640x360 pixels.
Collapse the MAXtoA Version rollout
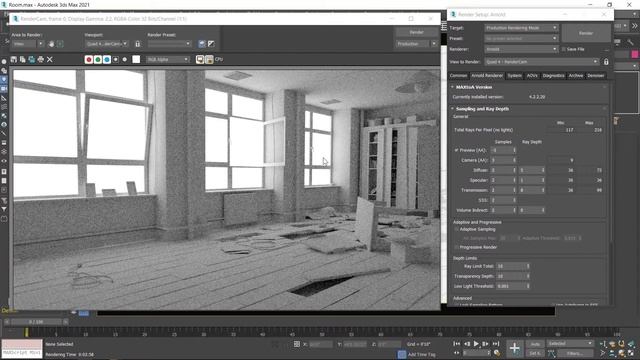[x=473, y=87]
